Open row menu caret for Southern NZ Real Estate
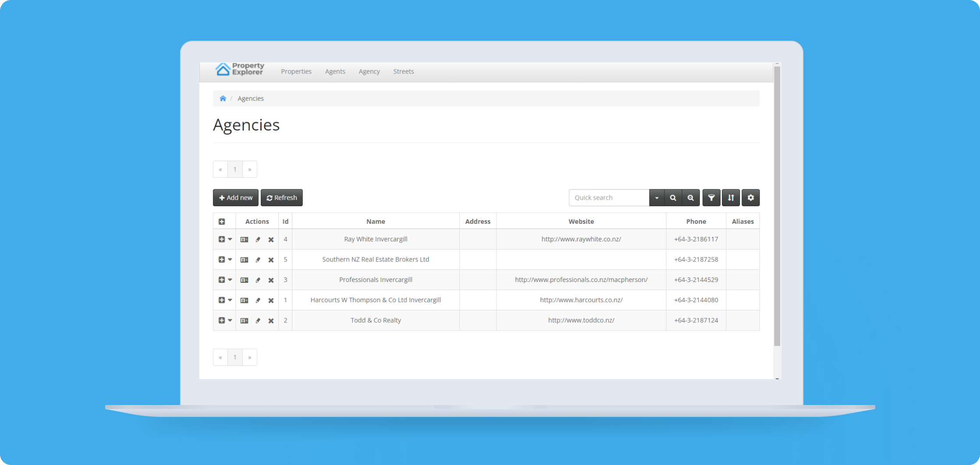The width and height of the screenshot is (980, 465). point(230,259)
